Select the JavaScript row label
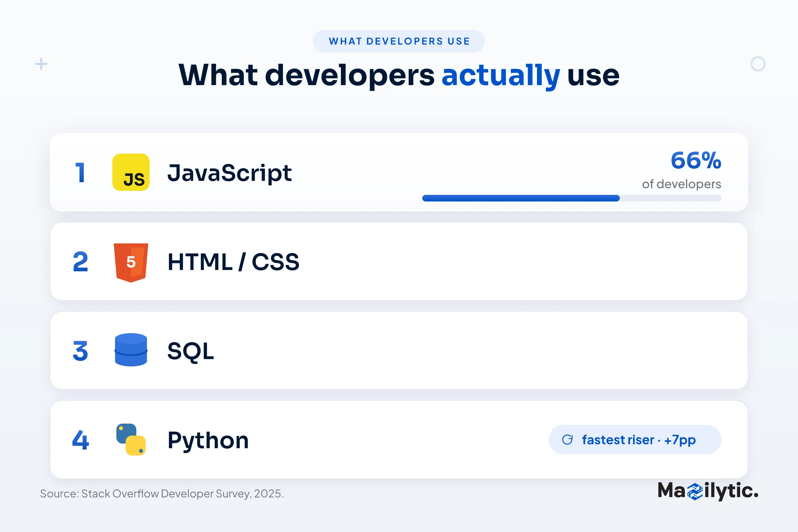This screenshot has width=798, height=532. (229, 173)
